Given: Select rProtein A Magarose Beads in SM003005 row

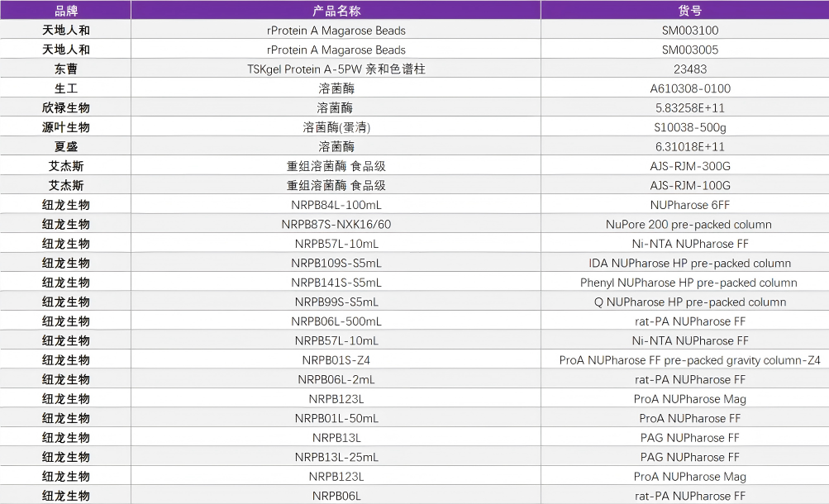Looking at the screenshot, I should click(x=336, y=50).
